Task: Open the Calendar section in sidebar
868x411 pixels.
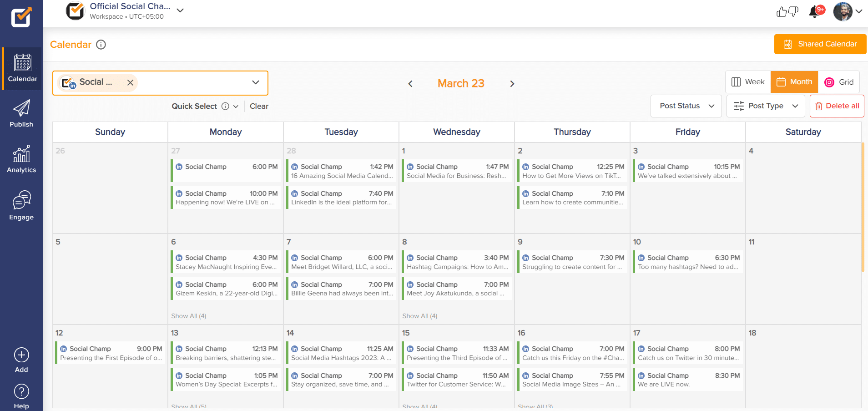Action: click(x=22, y=68)
